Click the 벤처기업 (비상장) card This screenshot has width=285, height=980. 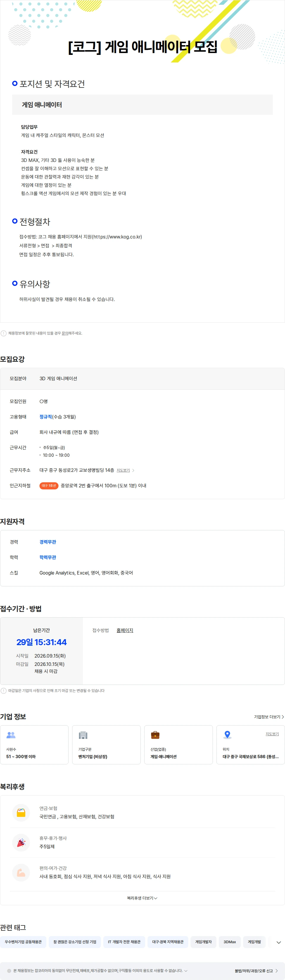point(106,745)
